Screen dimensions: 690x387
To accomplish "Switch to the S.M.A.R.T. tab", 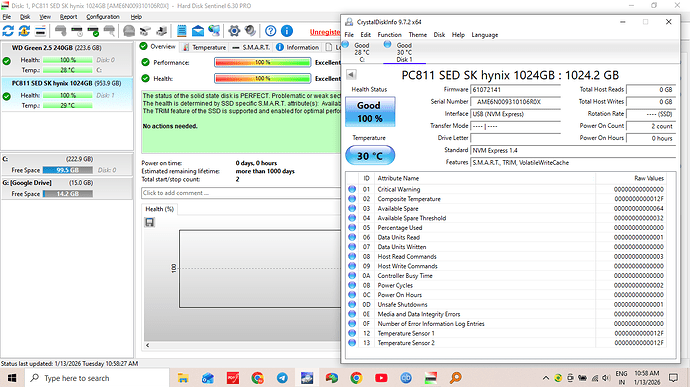I will click(251, 47).
